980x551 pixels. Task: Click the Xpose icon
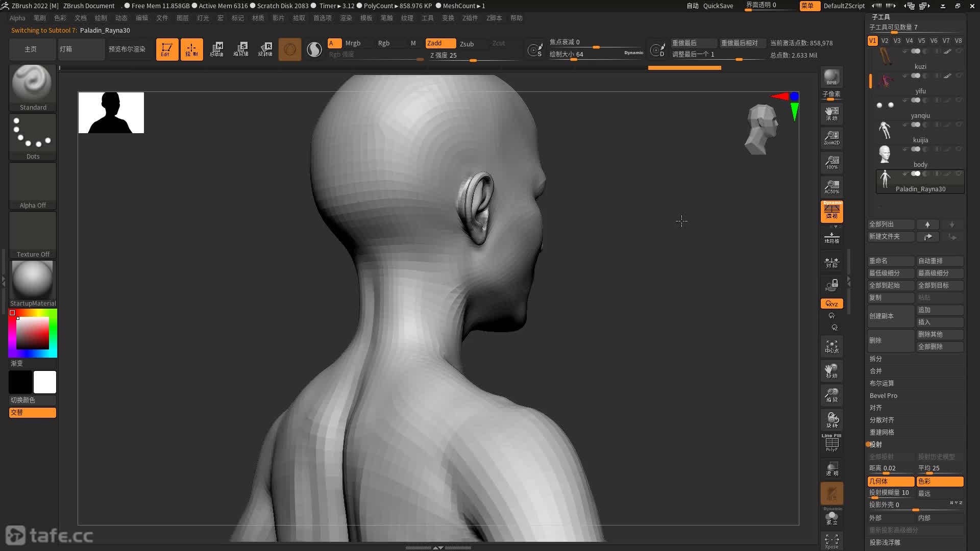pos(831,541)
